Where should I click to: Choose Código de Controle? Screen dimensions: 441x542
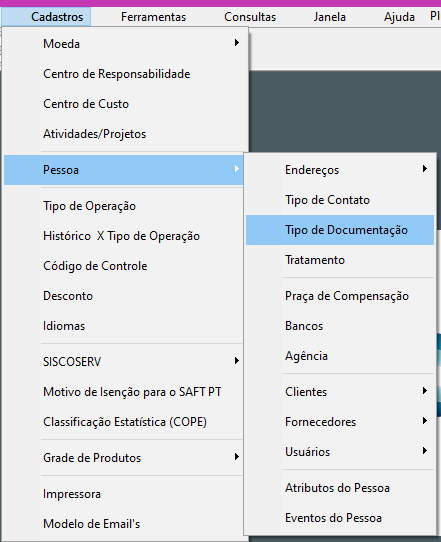[x=124, y=266]
